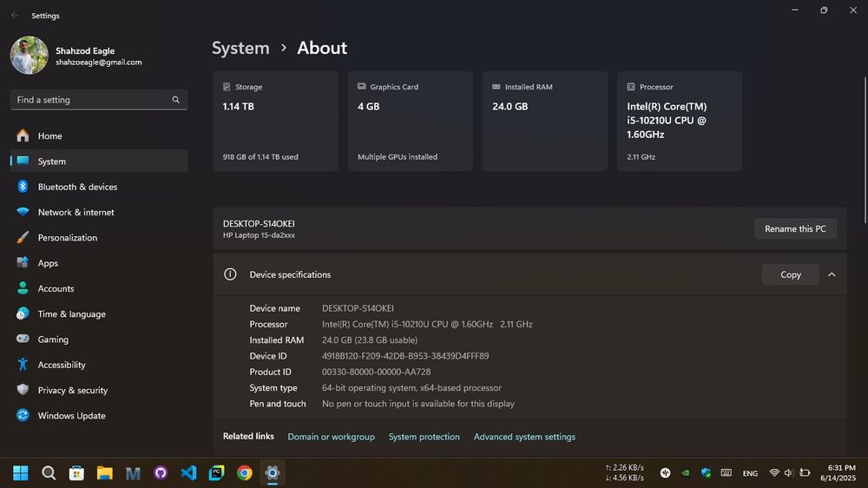Open Accessibility settings
The width and height of the screenshot is (868, 488).
click(99, 365)
